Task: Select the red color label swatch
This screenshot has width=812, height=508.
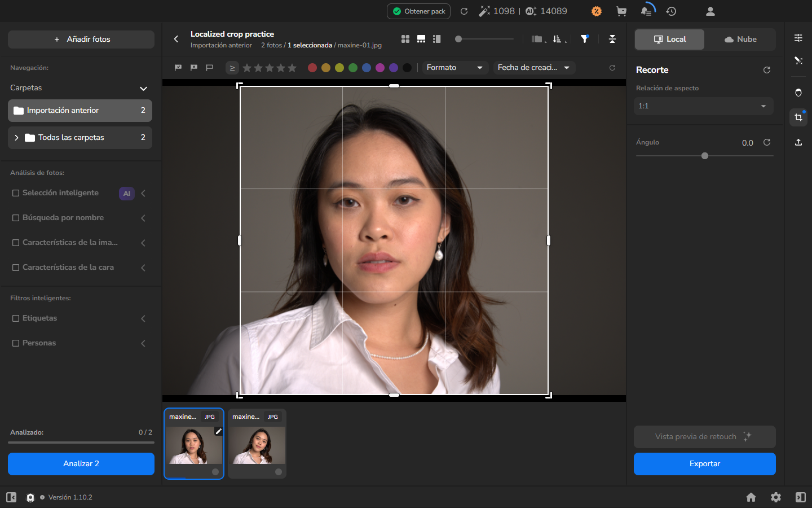Action: pos(312,68)
